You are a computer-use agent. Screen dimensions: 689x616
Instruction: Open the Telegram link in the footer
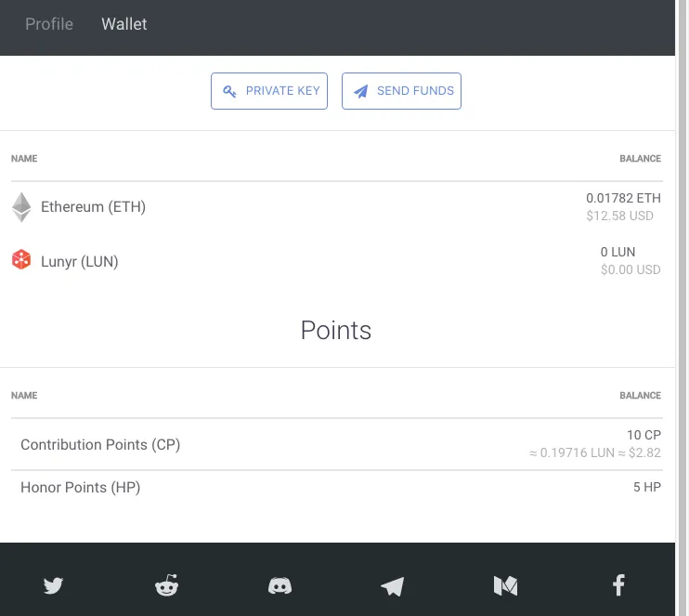[393, 586]
